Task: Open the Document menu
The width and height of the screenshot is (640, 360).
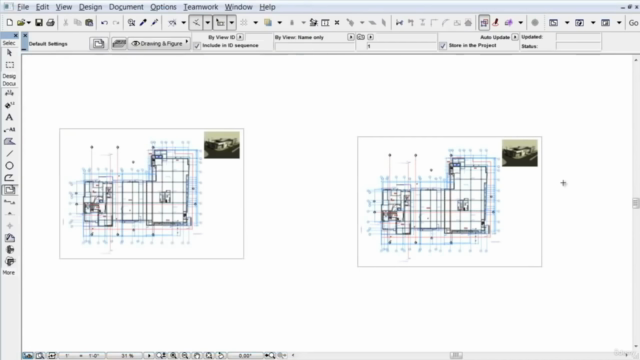Action: [126, 7]
